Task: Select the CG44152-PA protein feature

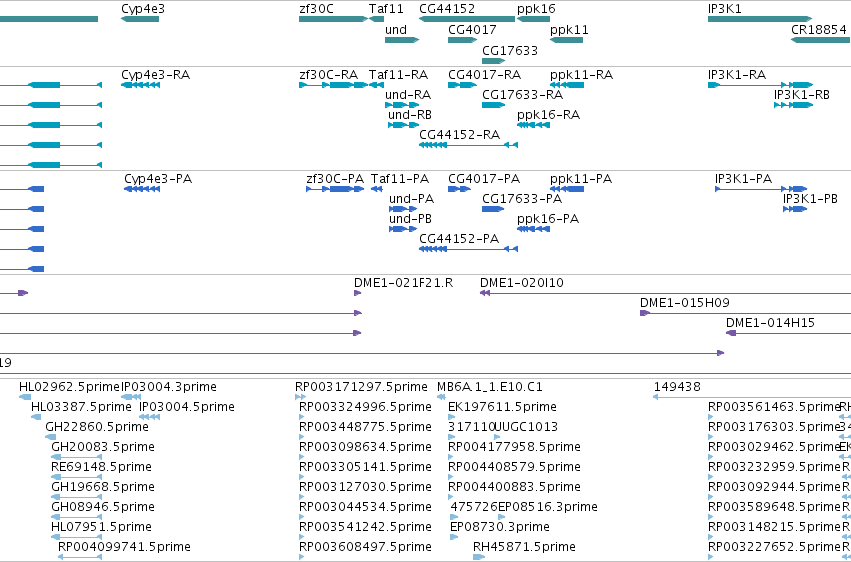Action: (x=468, y=249)
